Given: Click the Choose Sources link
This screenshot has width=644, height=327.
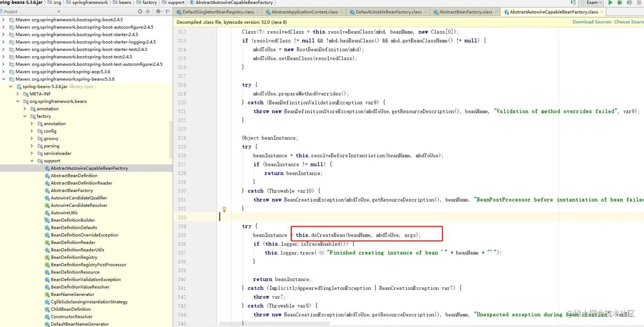Looking at the screenshot, I should coord(629,22).
